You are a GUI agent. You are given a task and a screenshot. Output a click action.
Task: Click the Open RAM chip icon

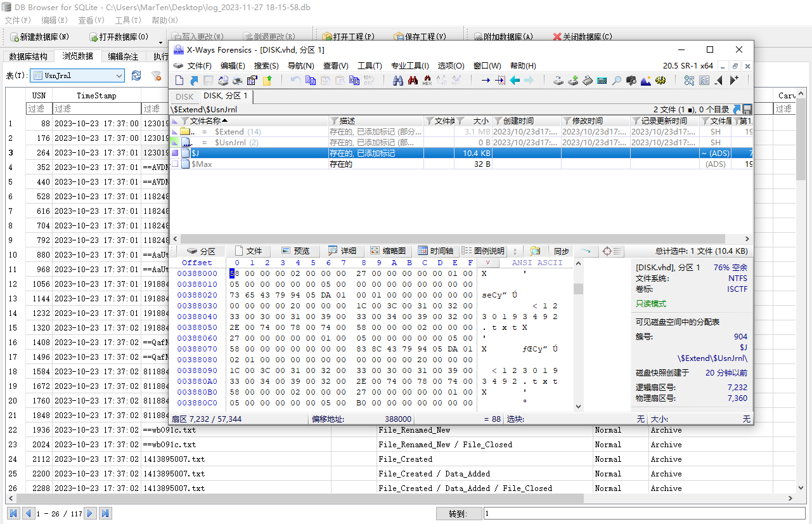coord(588,81)
